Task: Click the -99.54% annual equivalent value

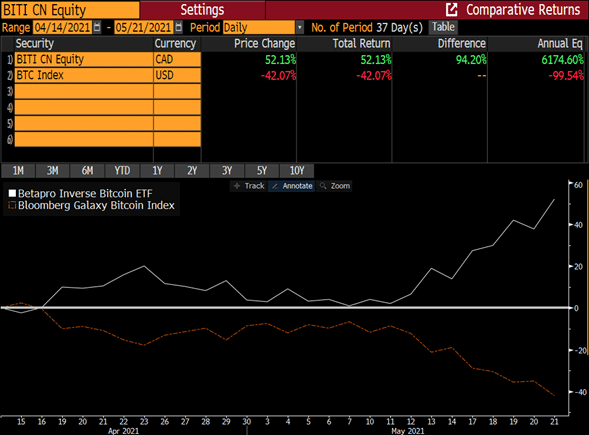Action: pyautogui.click(x=566, y=76)
